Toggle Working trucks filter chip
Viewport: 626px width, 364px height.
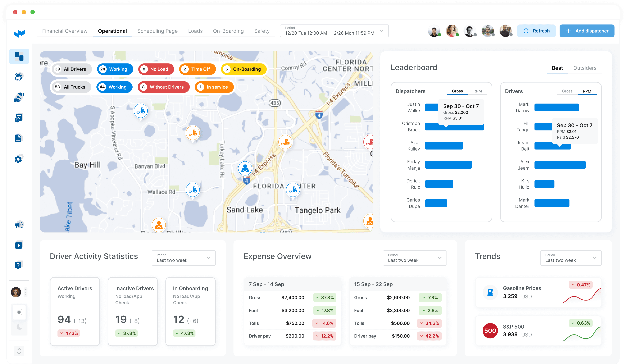114,87
